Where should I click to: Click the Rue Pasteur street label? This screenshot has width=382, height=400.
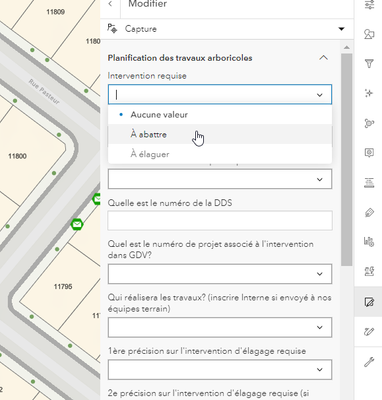[x=44, y=92]
